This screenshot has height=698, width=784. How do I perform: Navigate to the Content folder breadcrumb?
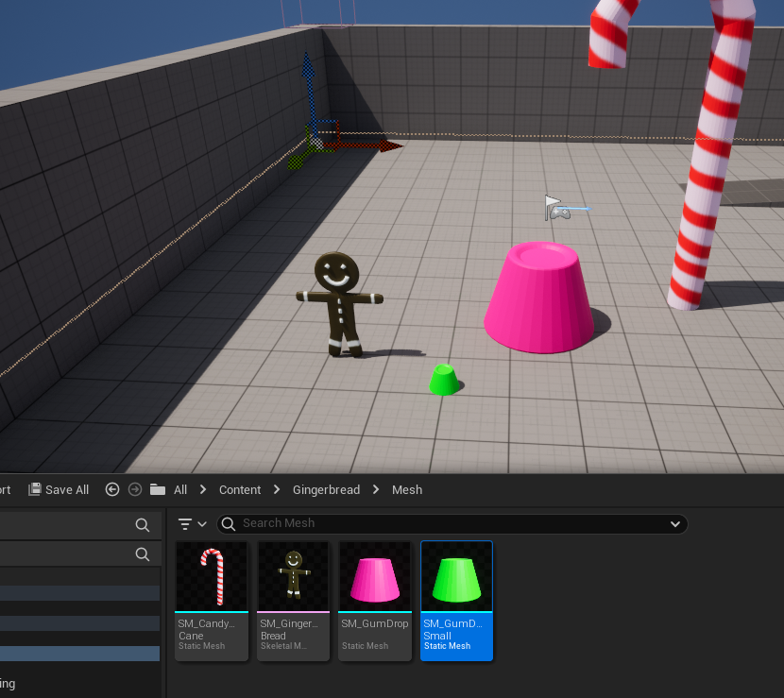click(240, 489)
